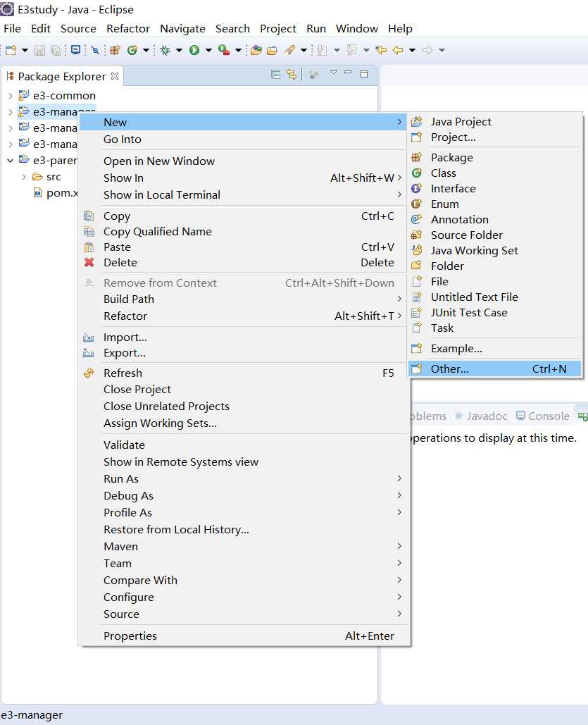Open dropdown arrow next to Run icon
The width and height of the screenshot is (588, 725).
(208, 50)
